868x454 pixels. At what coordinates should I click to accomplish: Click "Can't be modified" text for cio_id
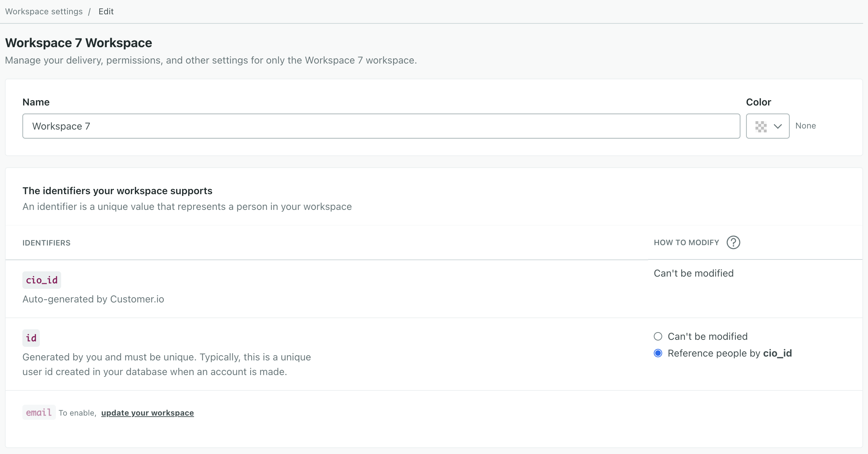click(x=694, y=273)
